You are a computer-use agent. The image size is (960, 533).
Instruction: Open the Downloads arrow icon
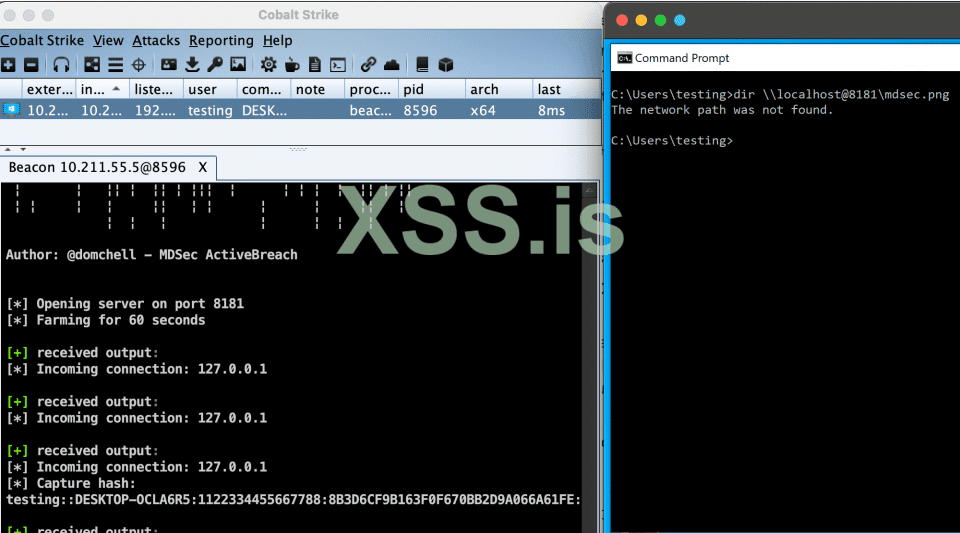192,65
